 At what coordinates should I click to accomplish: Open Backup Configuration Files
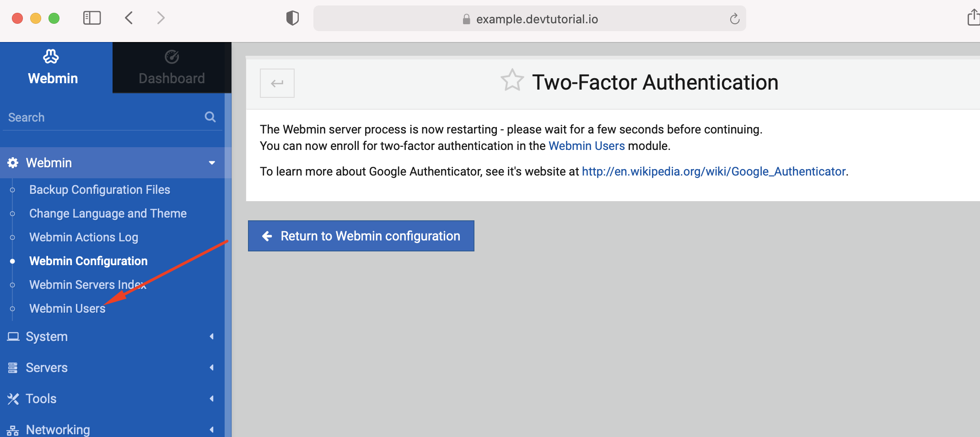(x=100, y=190)
